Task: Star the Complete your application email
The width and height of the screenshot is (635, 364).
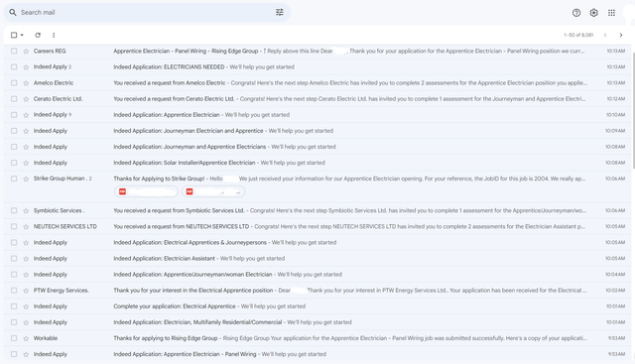Action: click(x=26, y=306)
